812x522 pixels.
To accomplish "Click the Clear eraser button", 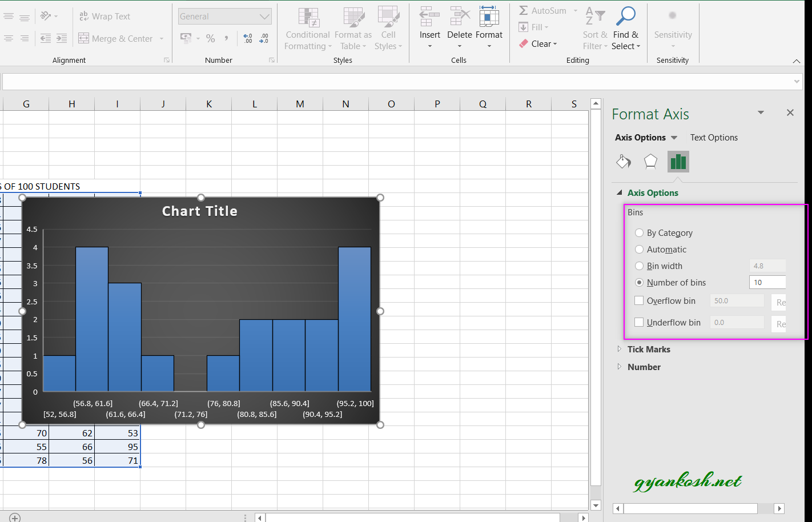I will tap(537, 43).
